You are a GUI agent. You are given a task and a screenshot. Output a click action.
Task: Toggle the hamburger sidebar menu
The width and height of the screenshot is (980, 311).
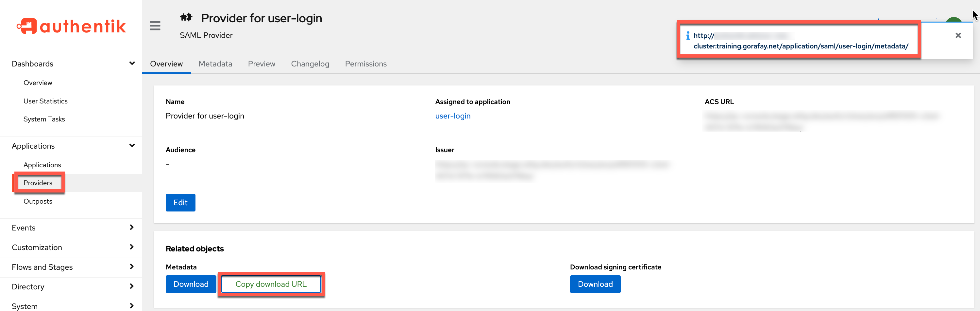[x=155, y=26]
